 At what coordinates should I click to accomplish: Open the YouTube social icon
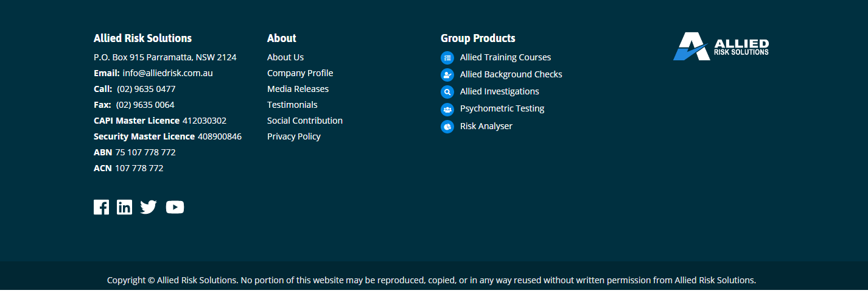point(175,207)
